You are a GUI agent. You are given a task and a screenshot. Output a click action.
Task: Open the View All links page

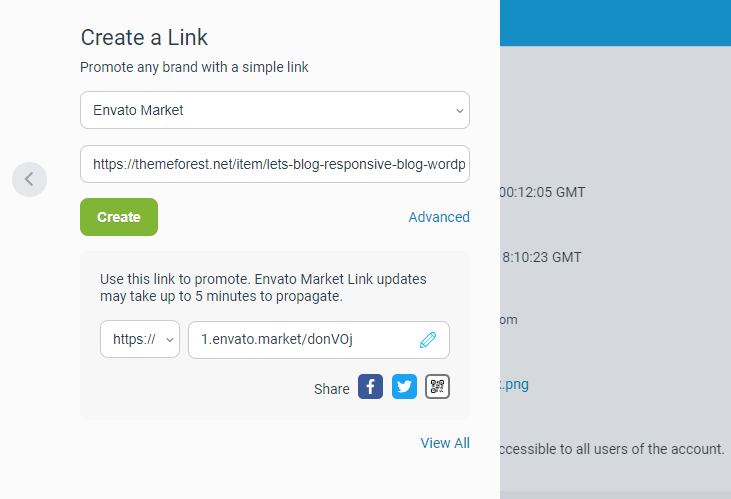pyautogui.click(x=445, y=443)
